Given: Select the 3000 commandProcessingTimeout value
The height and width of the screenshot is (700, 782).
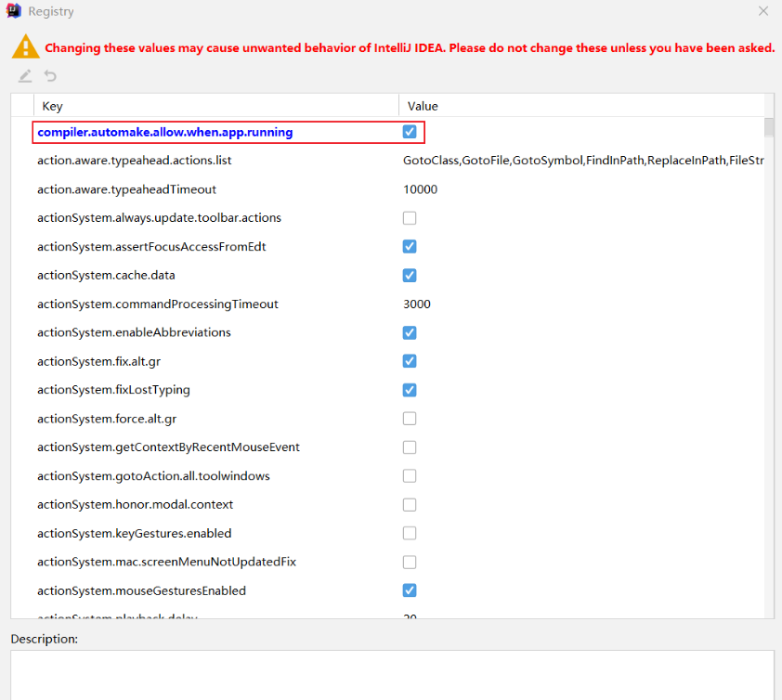Looking at the screenshot, I should pos(417,305).
